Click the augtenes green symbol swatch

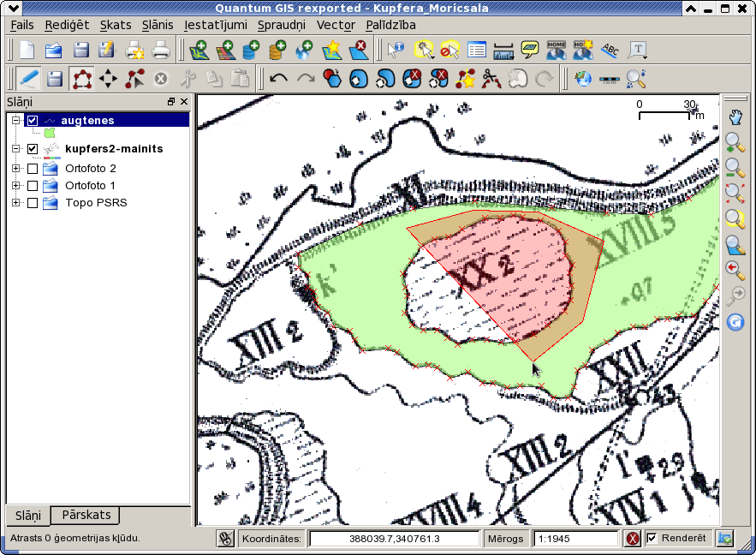click(50, 133)
